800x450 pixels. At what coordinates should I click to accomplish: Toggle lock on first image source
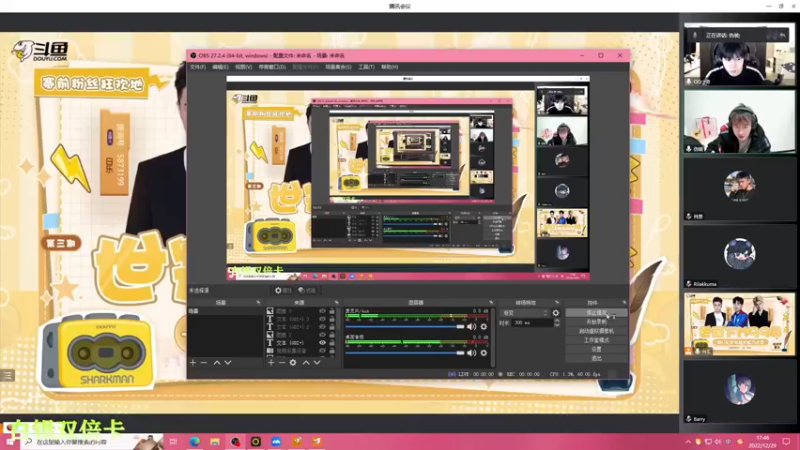tap(332, 311)
